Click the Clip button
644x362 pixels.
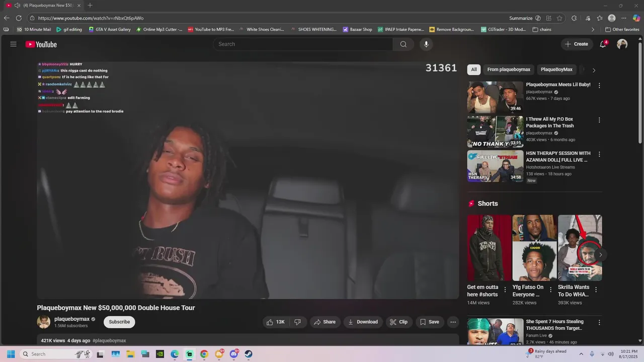399,322
